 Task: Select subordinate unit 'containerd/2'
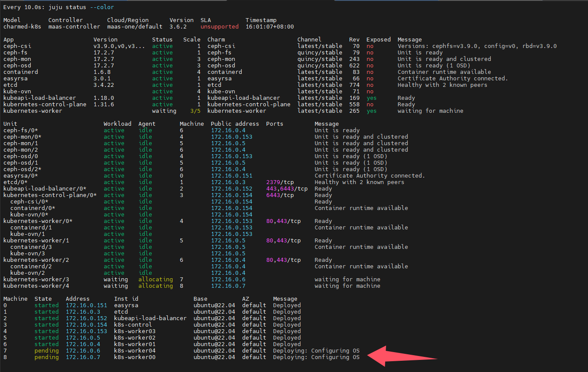[x=31, y=267]
